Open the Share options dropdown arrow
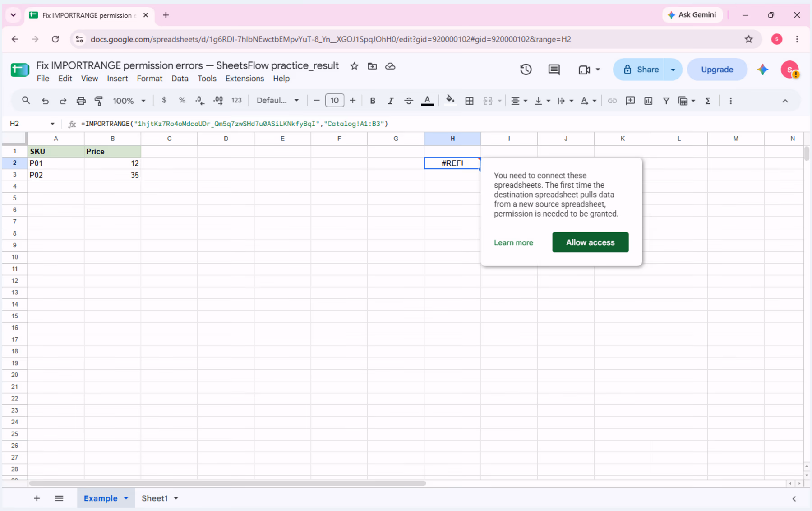 click(x=673, y=70)
